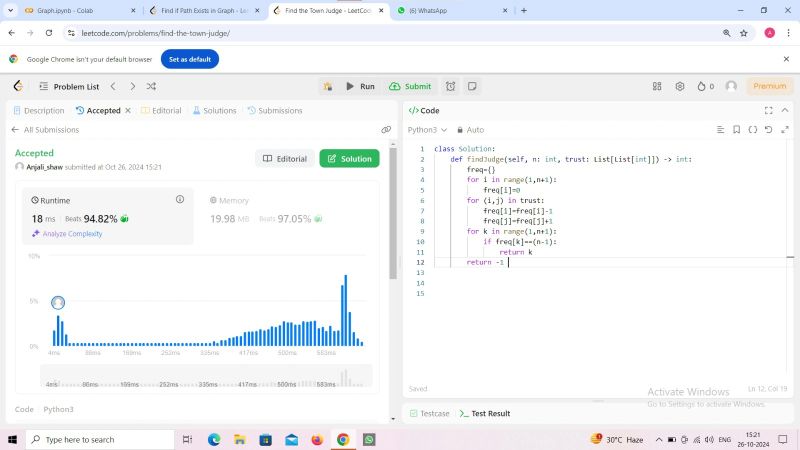The width and height of the screenshot is (800, 450).
Task: Switch to the Description tab
Action: tap(39, 110)
